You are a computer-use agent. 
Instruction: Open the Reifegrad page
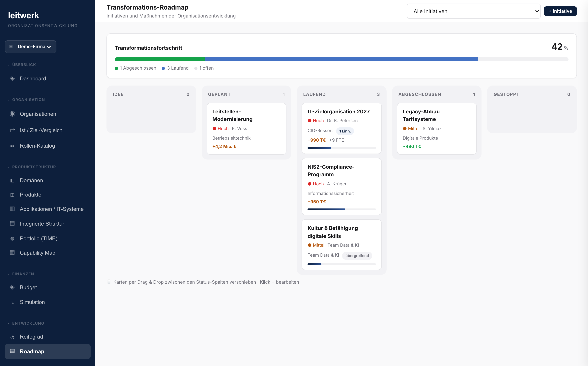point(48,337)
